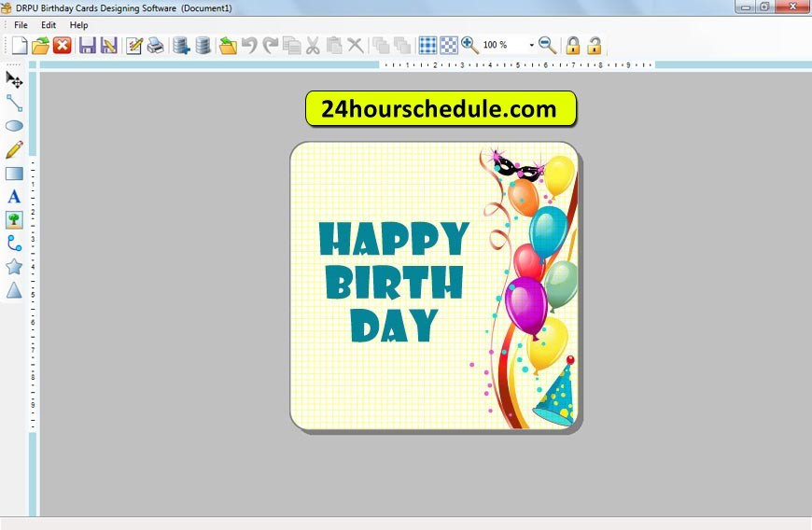Redo the last action
The image size is (812, 530).
pos(271,46)
